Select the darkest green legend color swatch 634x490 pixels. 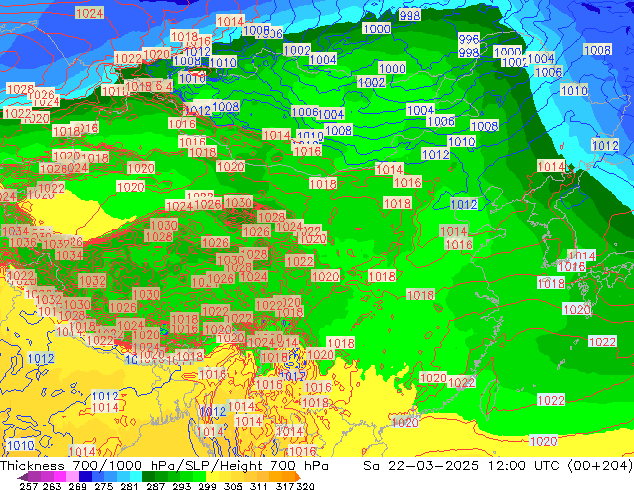pos(148,477)
